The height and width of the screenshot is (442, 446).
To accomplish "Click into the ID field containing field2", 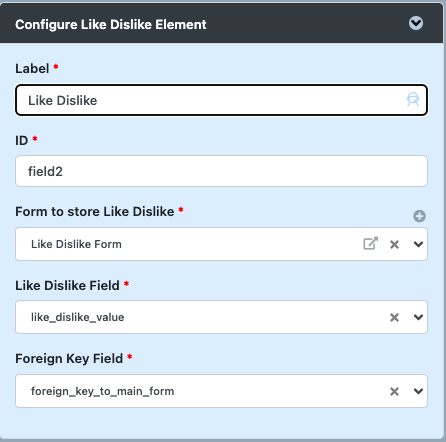I will click(221, 171).
